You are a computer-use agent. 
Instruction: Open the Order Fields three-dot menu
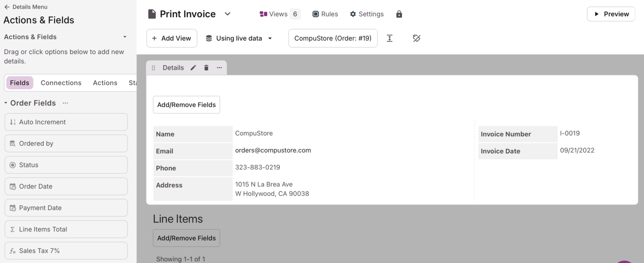pyautogui.click(x=65, y=103)
